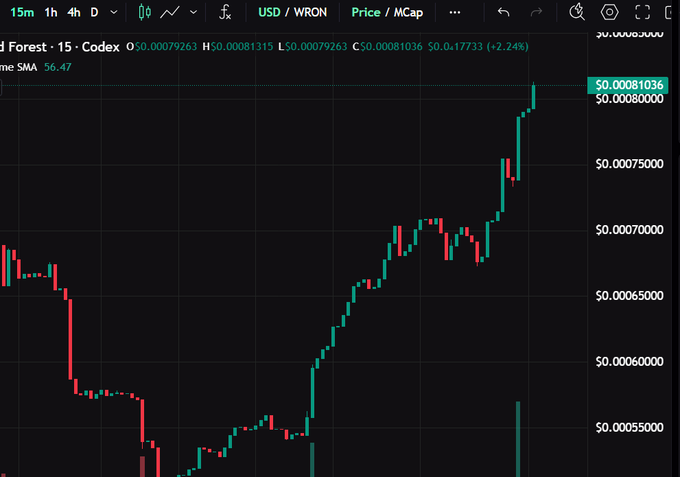Expand the timeframe dropdown chevron

(x=114, y=13)
